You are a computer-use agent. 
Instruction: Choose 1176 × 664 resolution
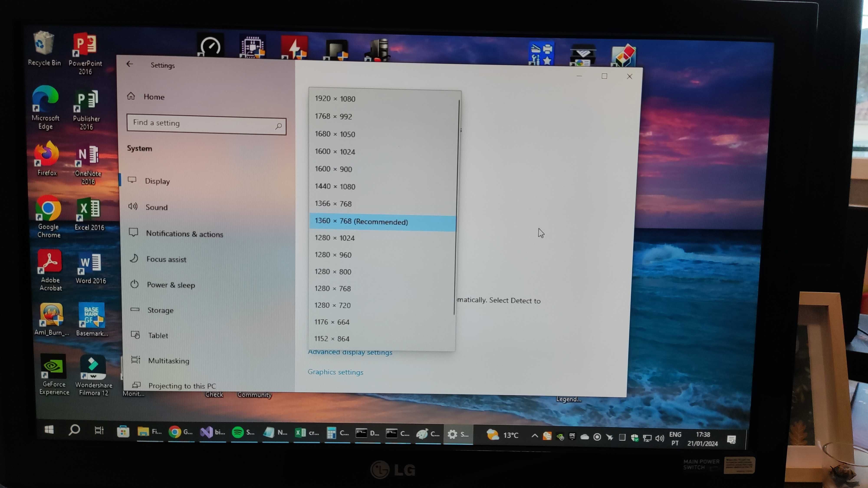tap(382, 322)
